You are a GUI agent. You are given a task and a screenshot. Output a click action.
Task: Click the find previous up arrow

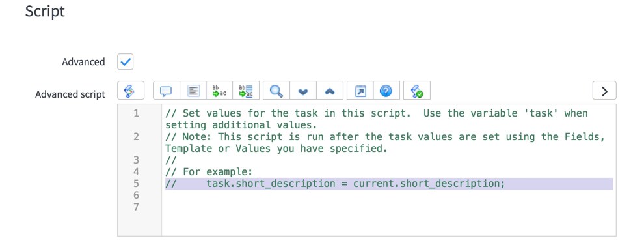pyautogui.click(x=329, y=91)
